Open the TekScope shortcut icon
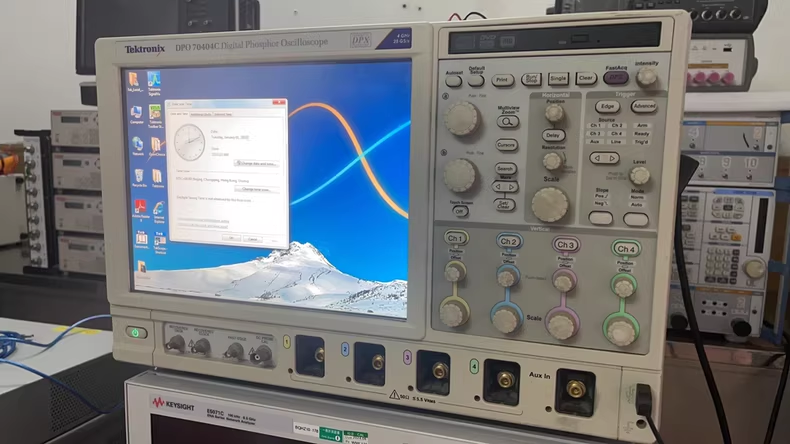The height and width of the screenshot is (444, 790). tap(160, 243)
